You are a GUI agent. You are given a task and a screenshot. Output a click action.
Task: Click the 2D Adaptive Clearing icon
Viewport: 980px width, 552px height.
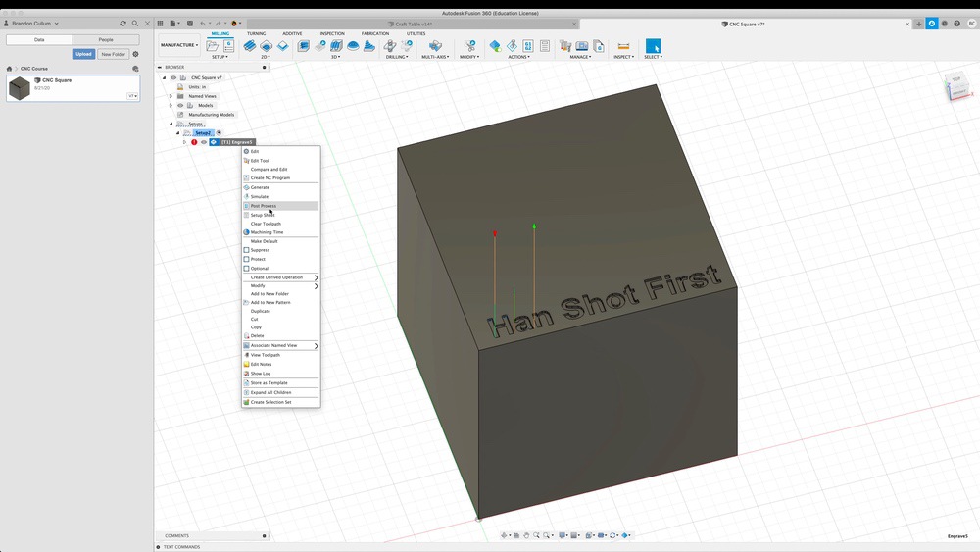click(249, 46)
